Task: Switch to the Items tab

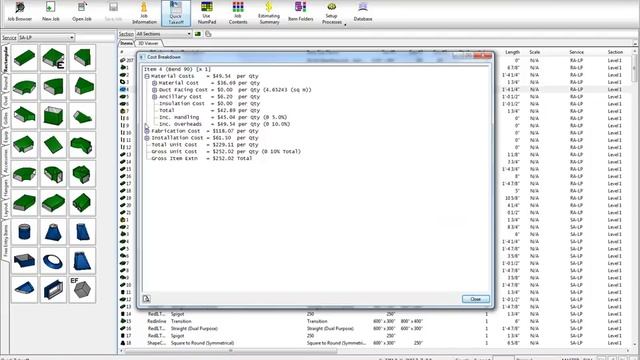Action: pyautogui.click(x=126, y=43)
